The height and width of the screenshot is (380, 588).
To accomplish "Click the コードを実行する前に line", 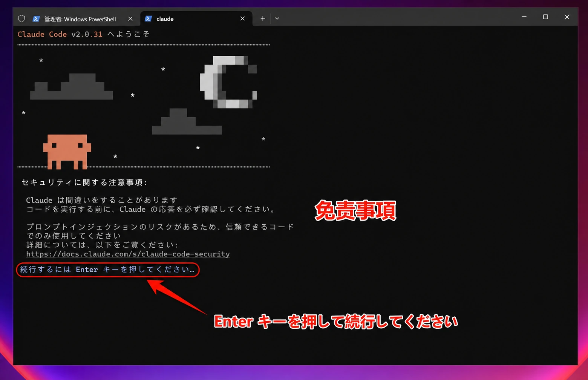I will [x=151, y=209].
